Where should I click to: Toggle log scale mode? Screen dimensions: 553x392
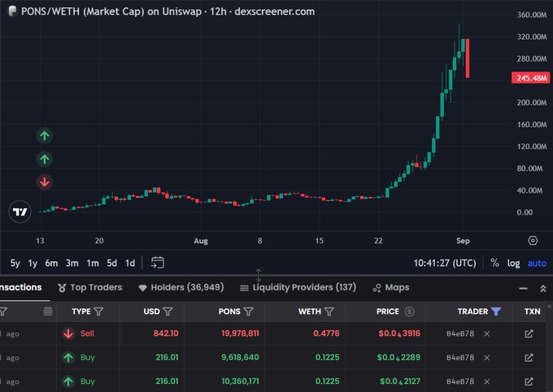(x=513, y=264)
